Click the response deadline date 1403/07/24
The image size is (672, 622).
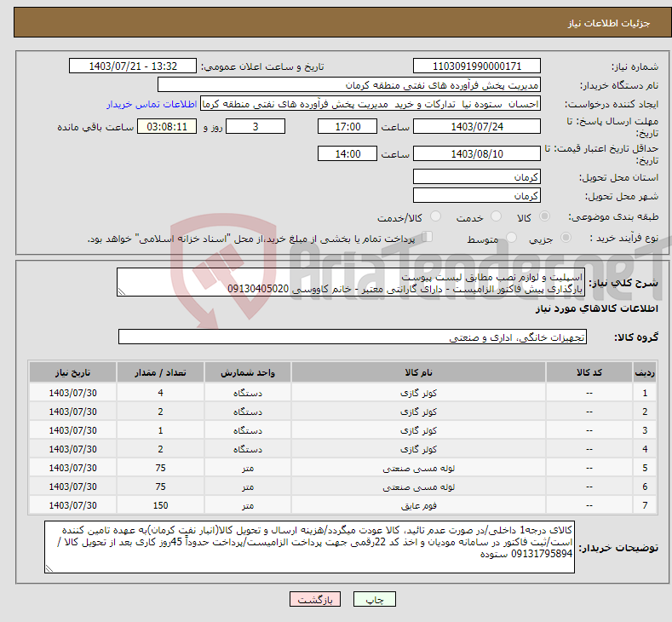tap(477, 126)
